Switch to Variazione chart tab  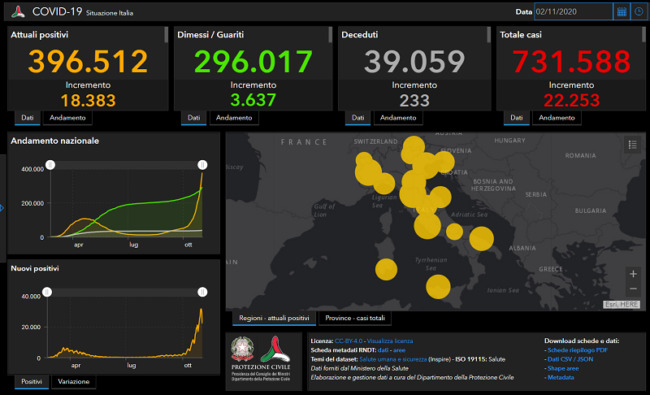73,382
